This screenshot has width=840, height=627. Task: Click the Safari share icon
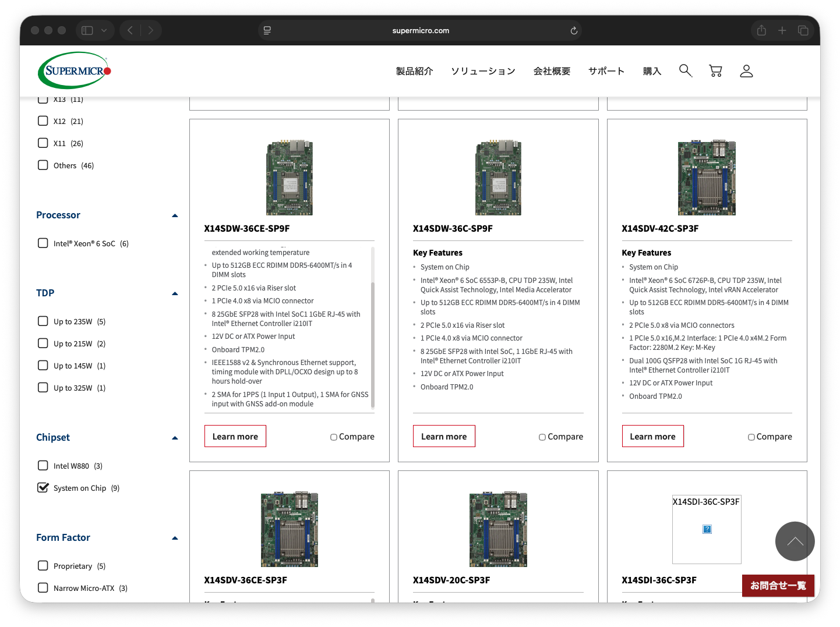pyautogui.click(x=761, y=31)
